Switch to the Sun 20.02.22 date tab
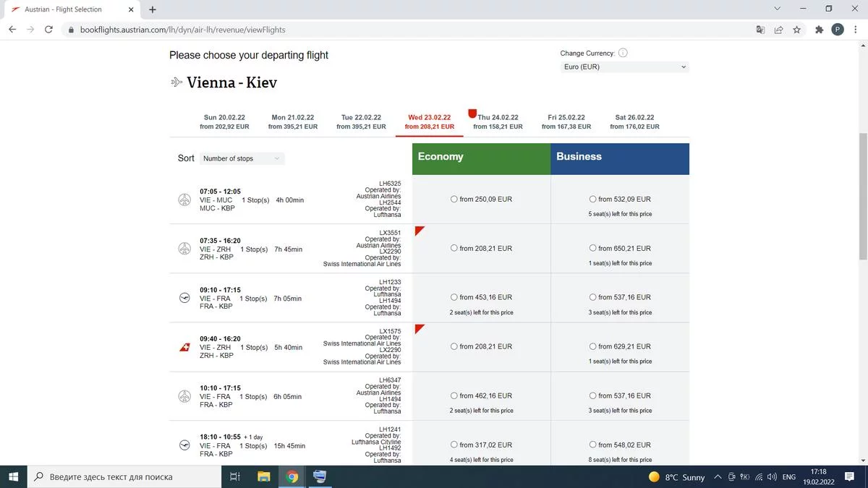 [x=224, y=121]
